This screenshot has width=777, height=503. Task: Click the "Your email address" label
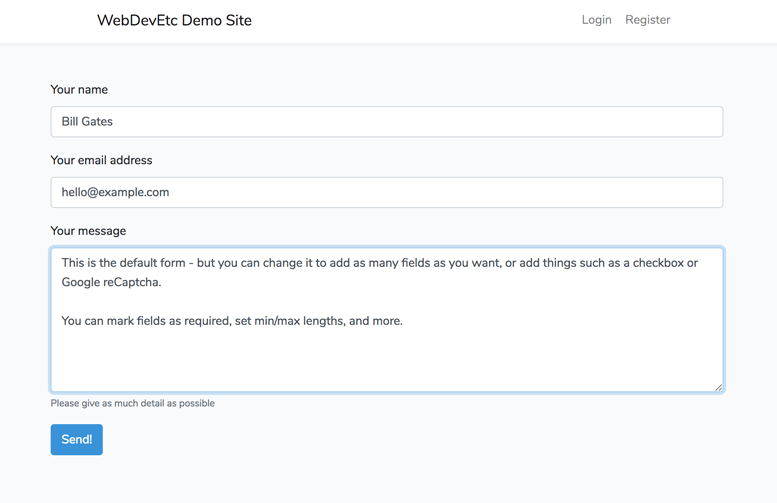coord(101,160)
